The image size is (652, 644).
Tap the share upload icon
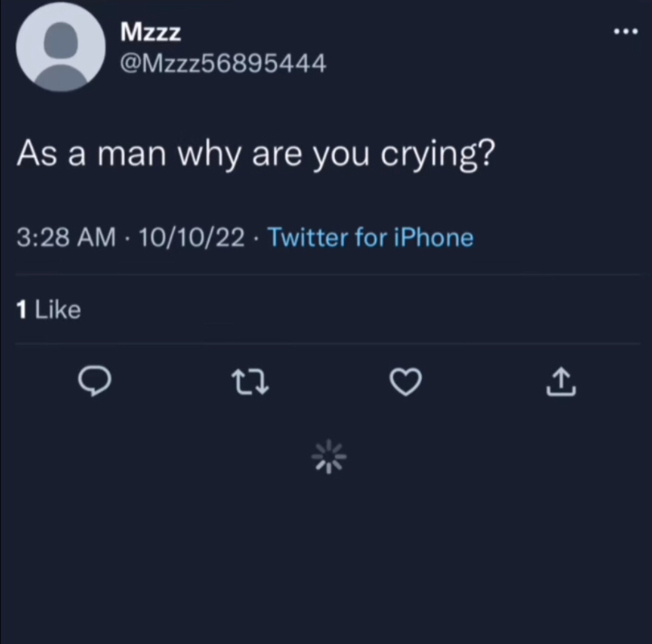click(561, 382)
